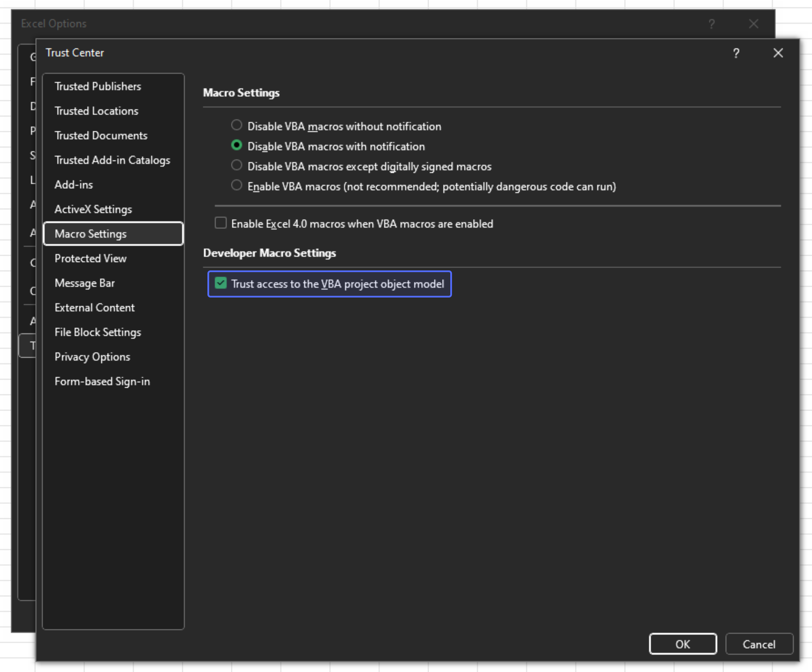Close the Trust Center dialog
Screen dimensions: 812x672
point(778,53)
